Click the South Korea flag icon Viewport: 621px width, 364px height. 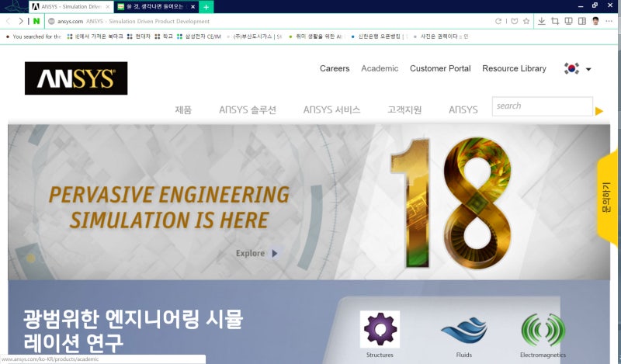coord(571,68)
